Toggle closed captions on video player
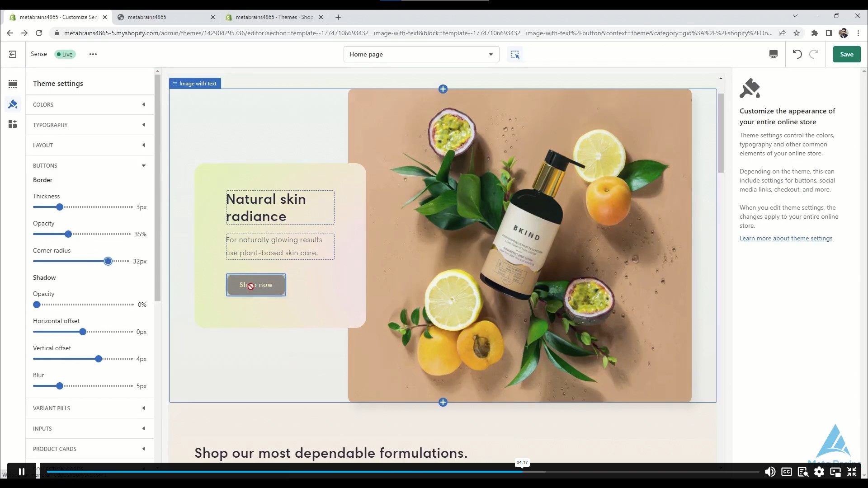This screenshot has width=868, height=488. (x=787, y=472)
